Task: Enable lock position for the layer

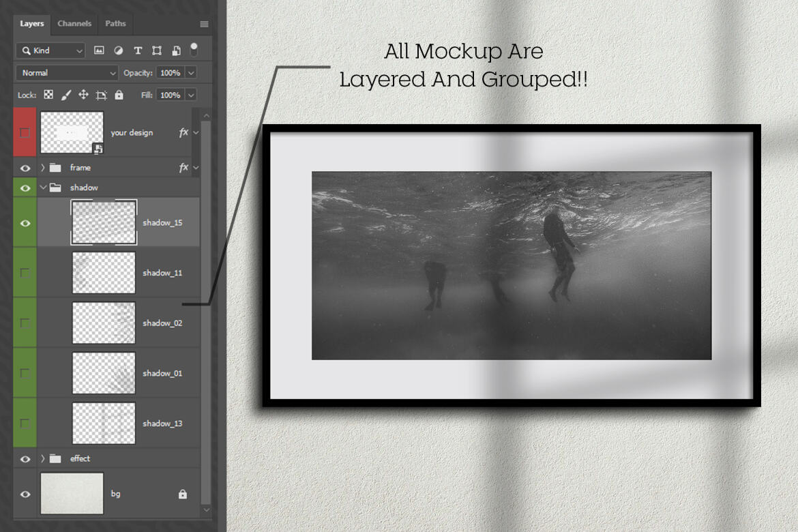Action: pos(83,95)
